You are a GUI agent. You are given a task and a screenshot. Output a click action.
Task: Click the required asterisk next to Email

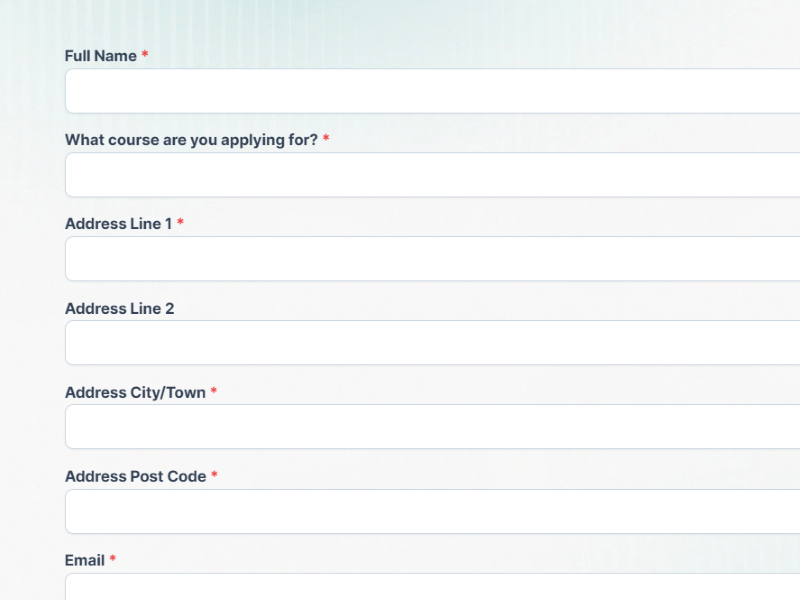click(x=113, y=559)
